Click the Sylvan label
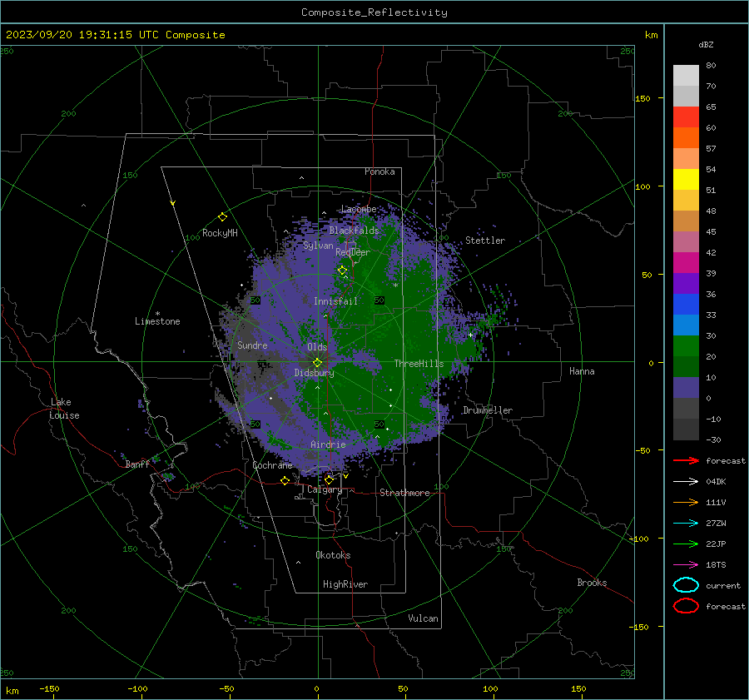The image size is (749, 700). click(318, 246)
